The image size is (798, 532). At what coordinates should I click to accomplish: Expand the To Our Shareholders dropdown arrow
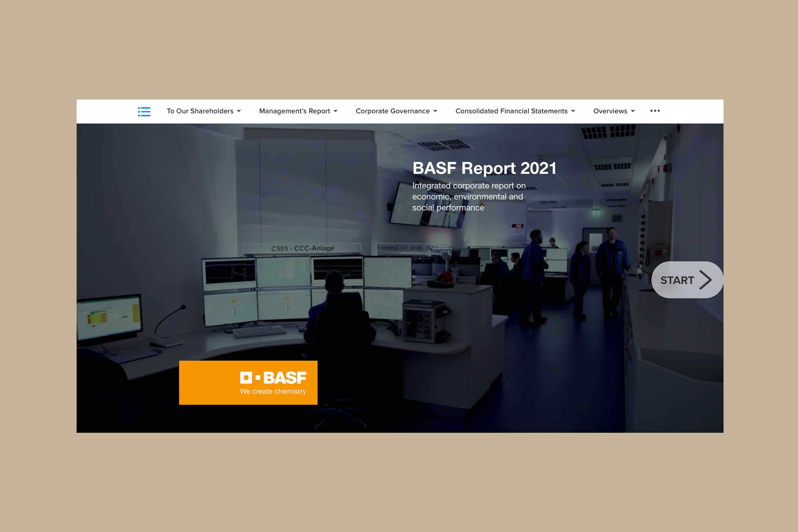point(239,111)
